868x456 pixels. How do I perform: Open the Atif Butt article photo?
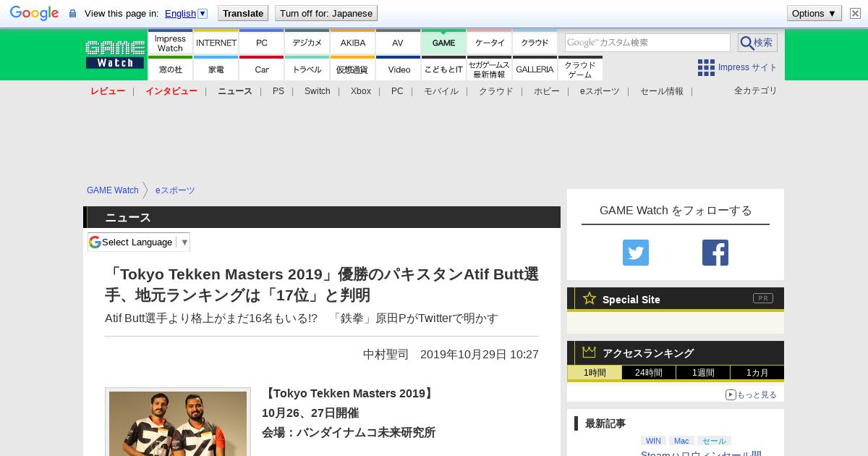tap(178, 423)
